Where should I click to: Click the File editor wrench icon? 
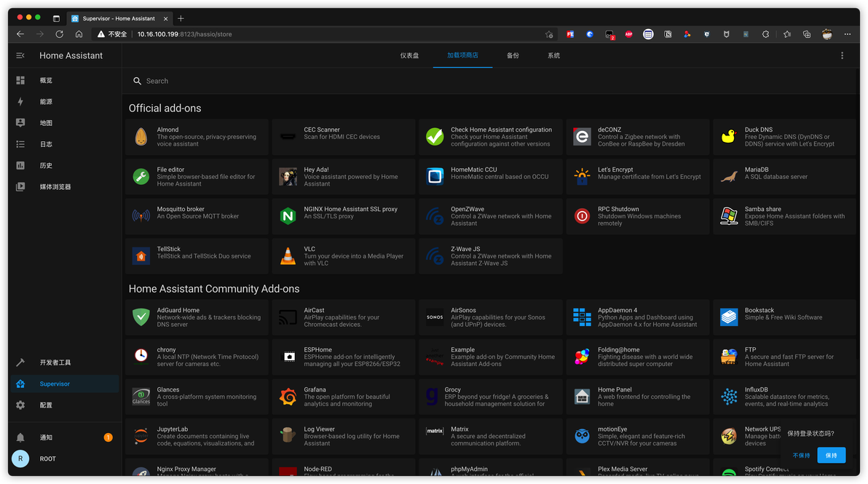click(141, 176)
